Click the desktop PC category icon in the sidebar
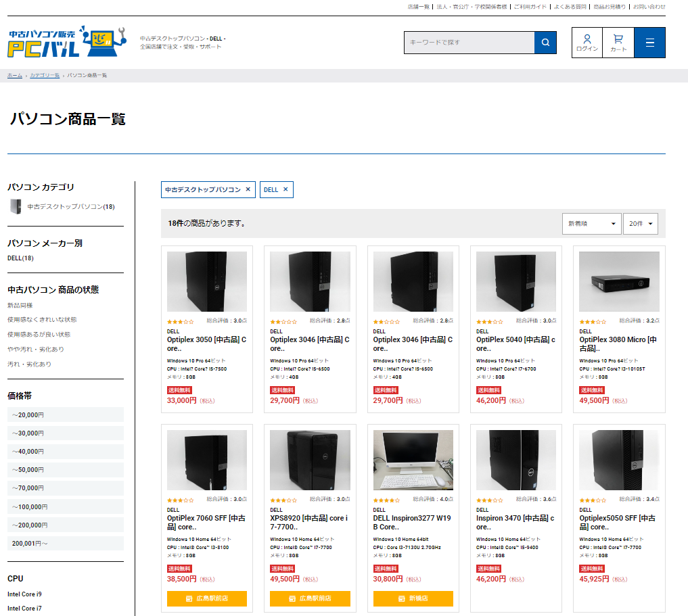The width and height of the screenshot is (688, 616). coord(16,206)
